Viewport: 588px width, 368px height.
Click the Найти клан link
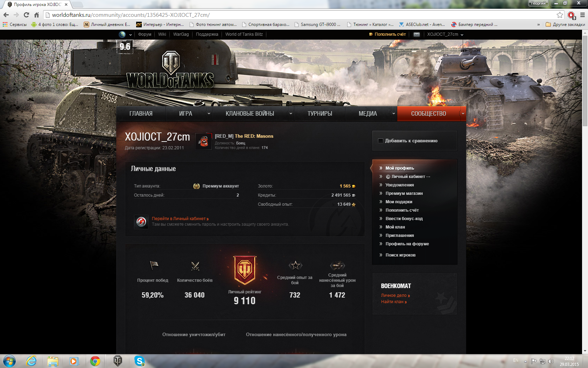394,302
